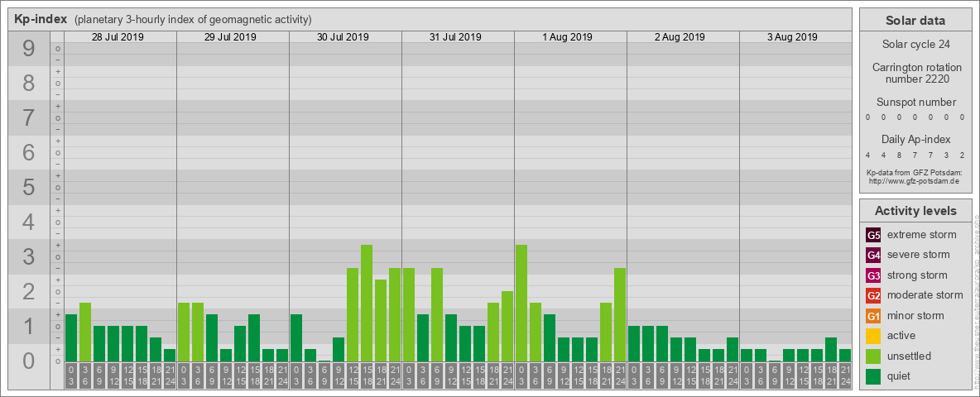Select the yellow active level swatch
This screenshot has height=397, width=980.
click(873, 336)
